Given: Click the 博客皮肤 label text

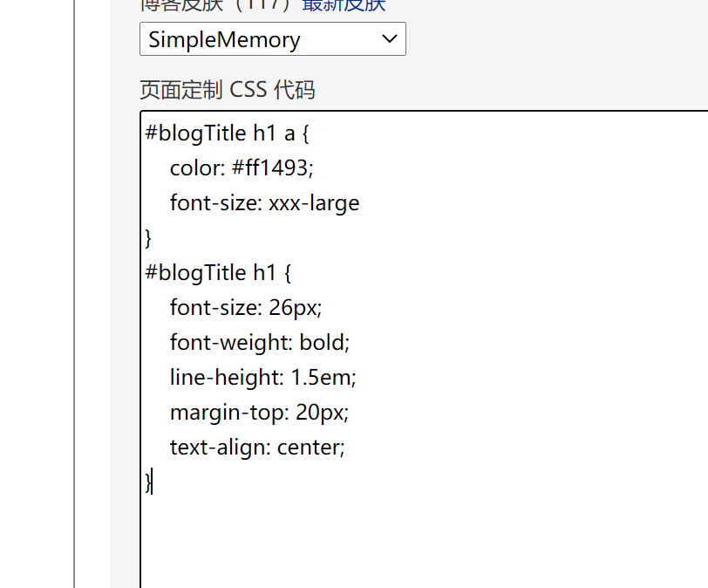Looking at the screenshot, I should click(181, 5).
